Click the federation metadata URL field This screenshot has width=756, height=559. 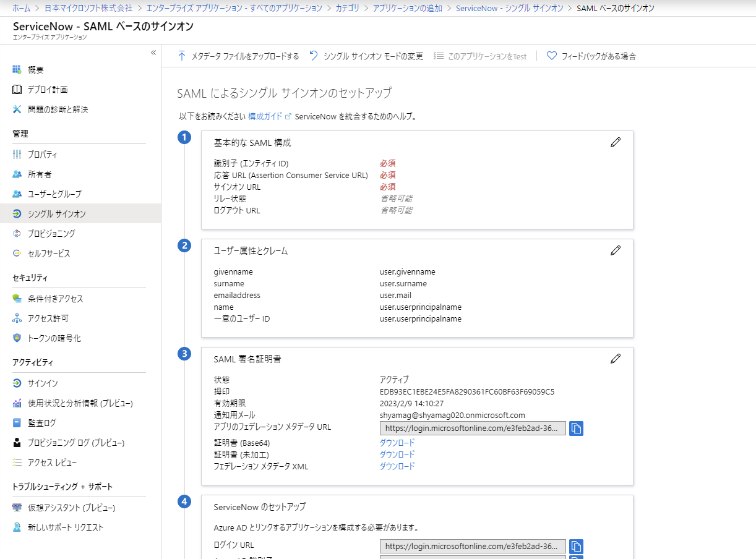pyautogui.click(x=473, y=428)
